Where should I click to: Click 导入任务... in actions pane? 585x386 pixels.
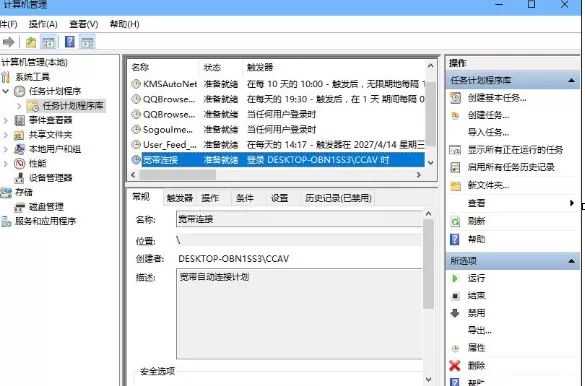(488, 132)
